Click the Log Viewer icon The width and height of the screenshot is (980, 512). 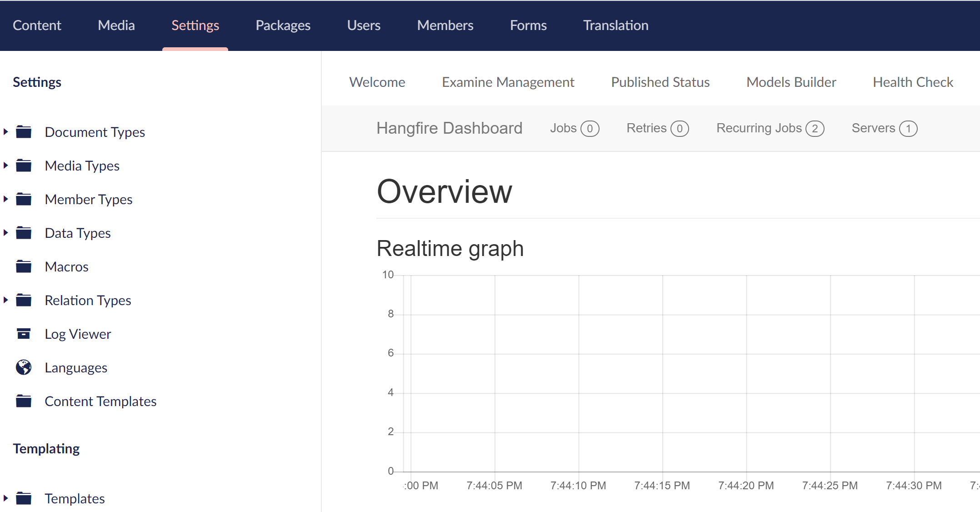(x=24, y=334)
